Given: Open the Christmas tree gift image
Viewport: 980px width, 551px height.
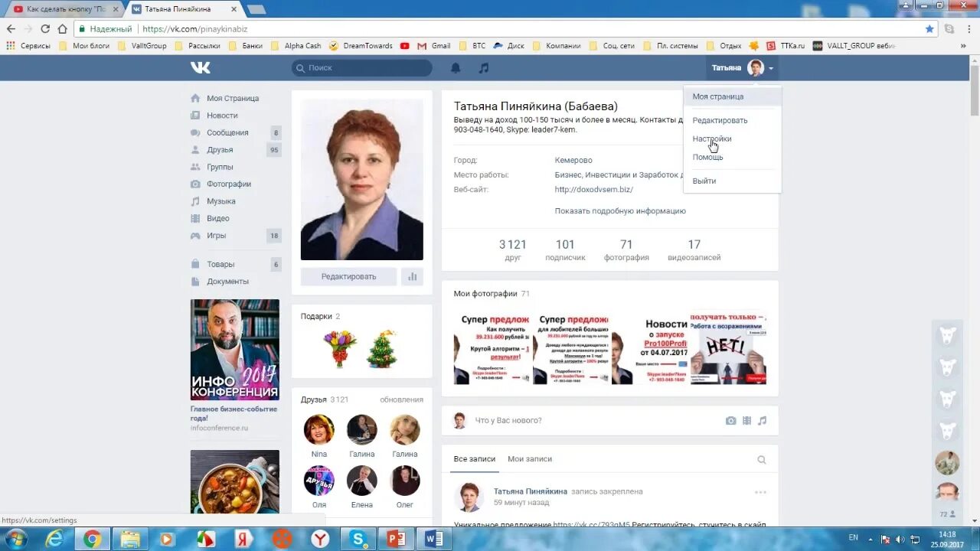Looking at the screenshot, I should [382, 349].
